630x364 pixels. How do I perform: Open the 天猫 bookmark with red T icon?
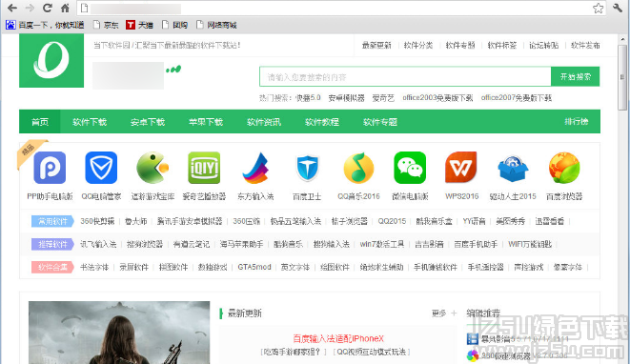(139, 25)
